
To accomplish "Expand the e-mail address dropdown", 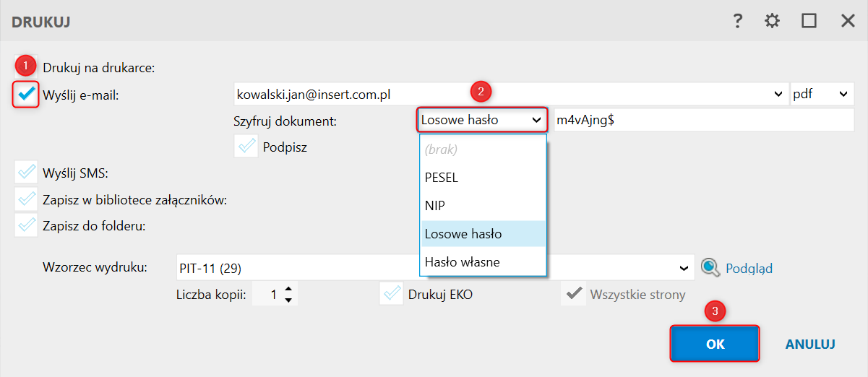I will pos(778,94).
